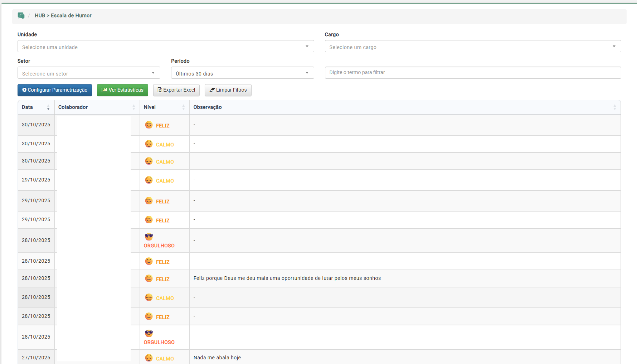Image resolution: width=637 pixels, height=364 pixels.
Task: Click the happy emoji in first FELIZ row
Action: coord(149,125)
